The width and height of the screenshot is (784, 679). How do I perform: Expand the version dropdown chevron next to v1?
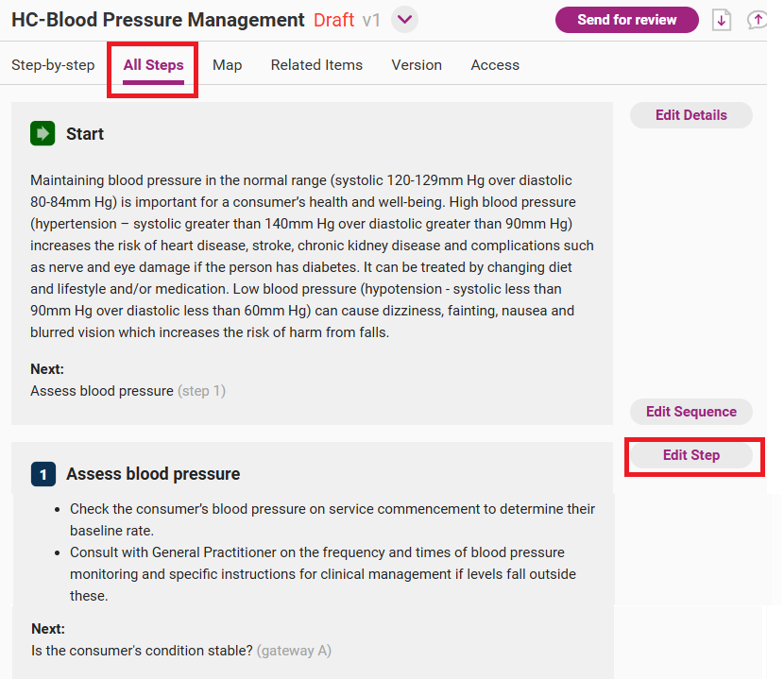tap(404, 20)
